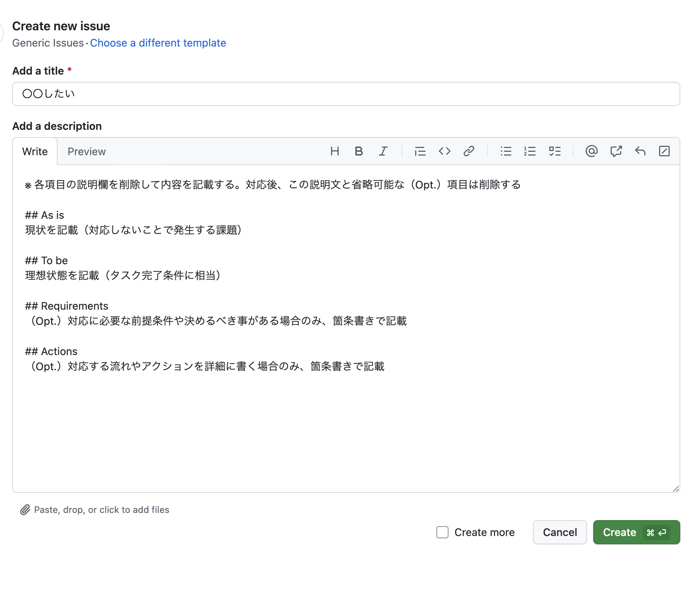Insert a quote block

coord(420,151)
